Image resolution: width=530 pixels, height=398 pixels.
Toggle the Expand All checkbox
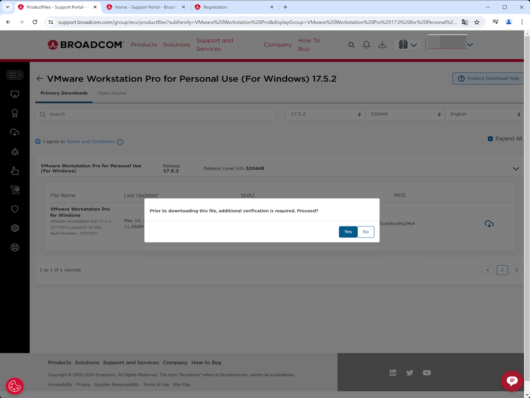490,139
